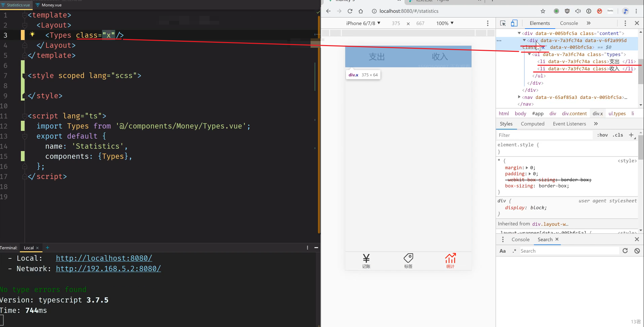Close the Local terminal tab

pyautogui.click(x=37, y=248)
